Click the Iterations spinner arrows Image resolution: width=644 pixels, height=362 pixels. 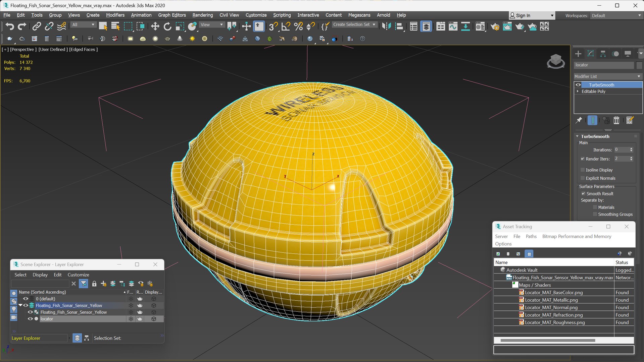[x=631, y=150]
